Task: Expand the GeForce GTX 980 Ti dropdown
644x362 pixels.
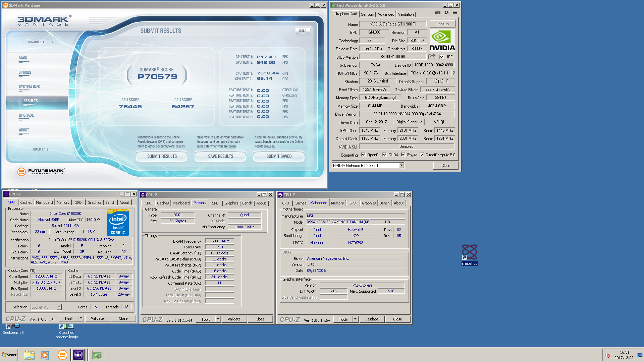Action: pyautogui.click(x=401, y=166)
